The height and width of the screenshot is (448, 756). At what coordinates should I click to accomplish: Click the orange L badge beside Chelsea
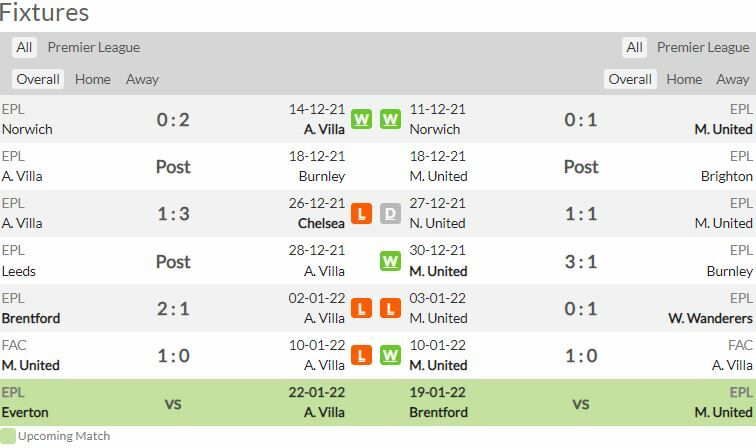point(361,214)
